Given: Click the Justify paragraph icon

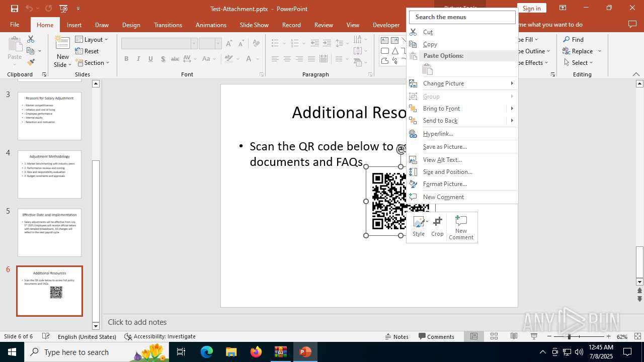Looking at the screenshot, I should tap(311, 59).
